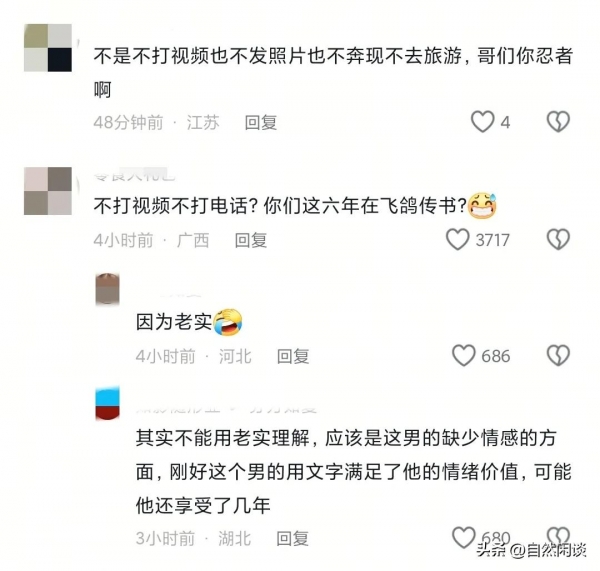Like the Hubei reply with 680 likes
Screen dimensions: 600x571
click(463, 537)
